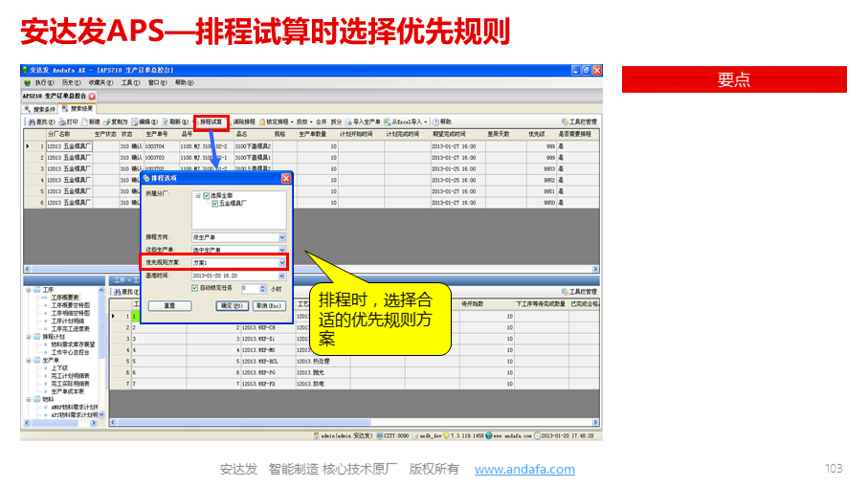The image size is (868, 487).
Task: Click the 导入生产单 toolbar icon
Action: coord(348,122)
